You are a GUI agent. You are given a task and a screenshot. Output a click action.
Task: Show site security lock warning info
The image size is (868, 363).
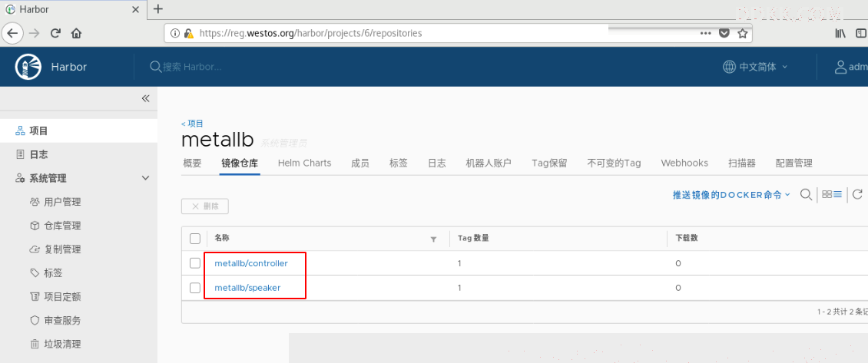click(189, 33)
